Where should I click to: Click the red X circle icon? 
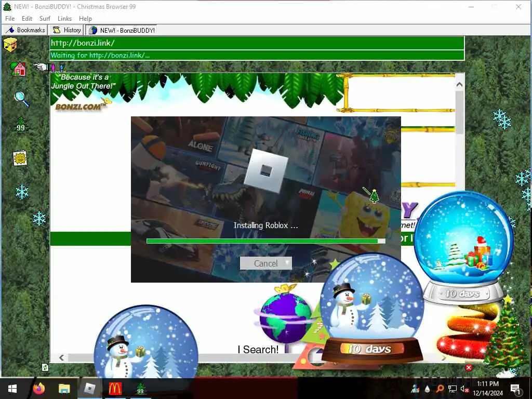pos(469,367)
